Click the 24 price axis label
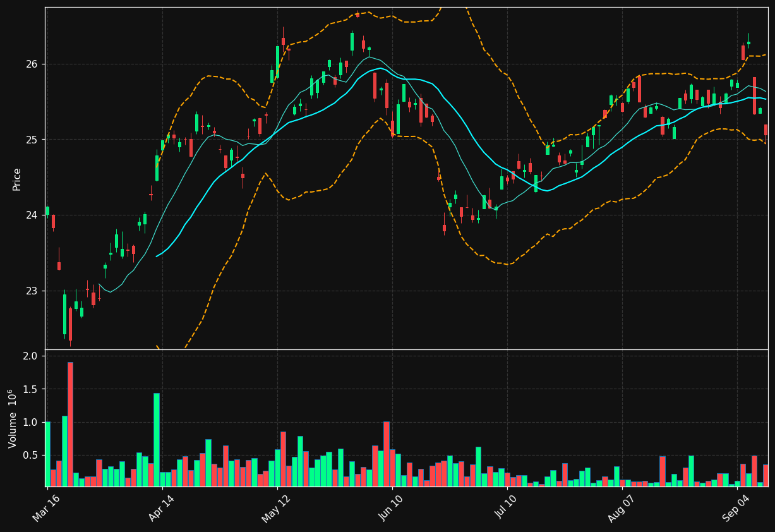Image resolution: width=775 pixels, height=532 pixels. click(32, 215)
